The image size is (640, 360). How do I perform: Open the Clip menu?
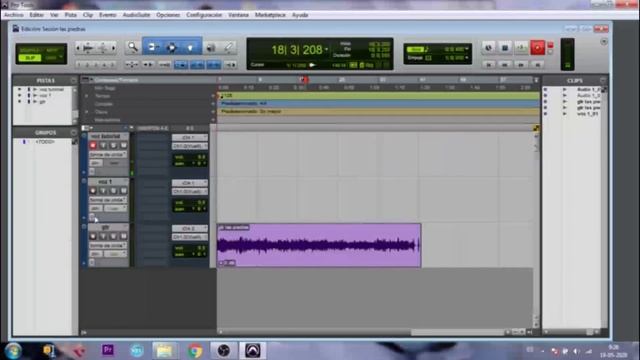(88, 15)
